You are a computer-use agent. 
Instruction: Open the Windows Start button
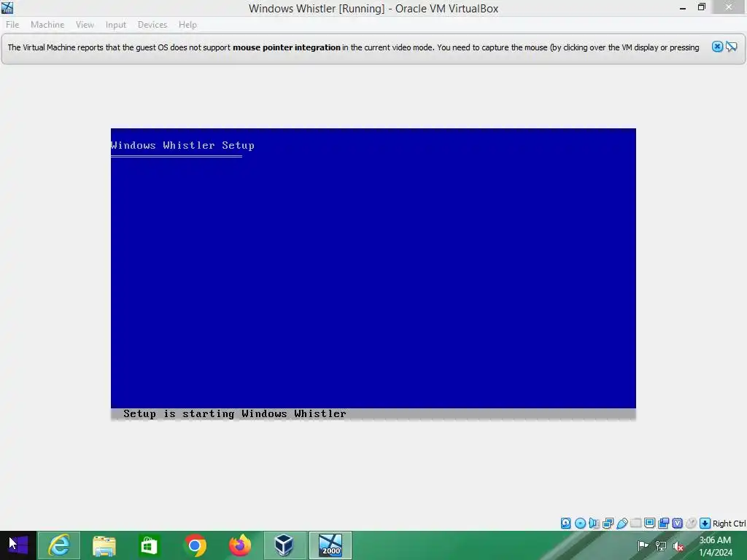(x=18, y=545)
